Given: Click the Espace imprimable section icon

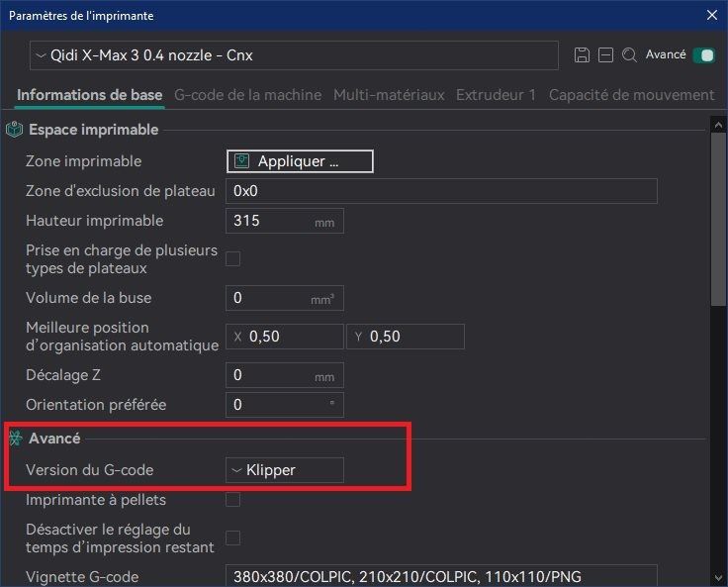Looking at the screenshot, I should coord(15,130).
